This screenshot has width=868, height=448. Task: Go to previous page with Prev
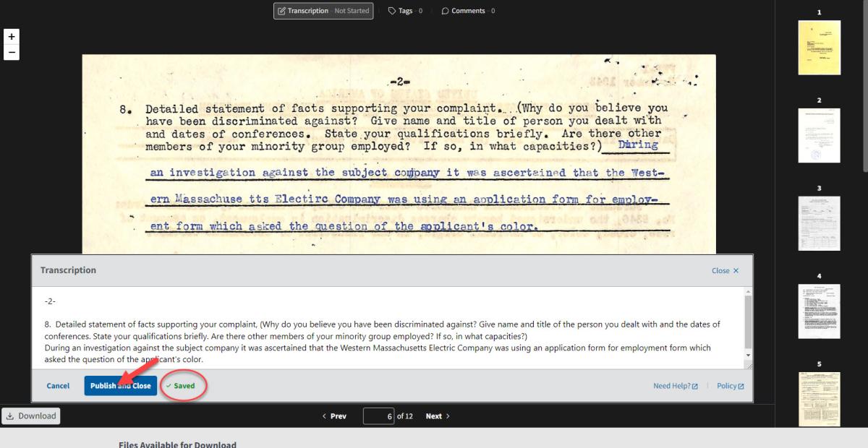334,416
